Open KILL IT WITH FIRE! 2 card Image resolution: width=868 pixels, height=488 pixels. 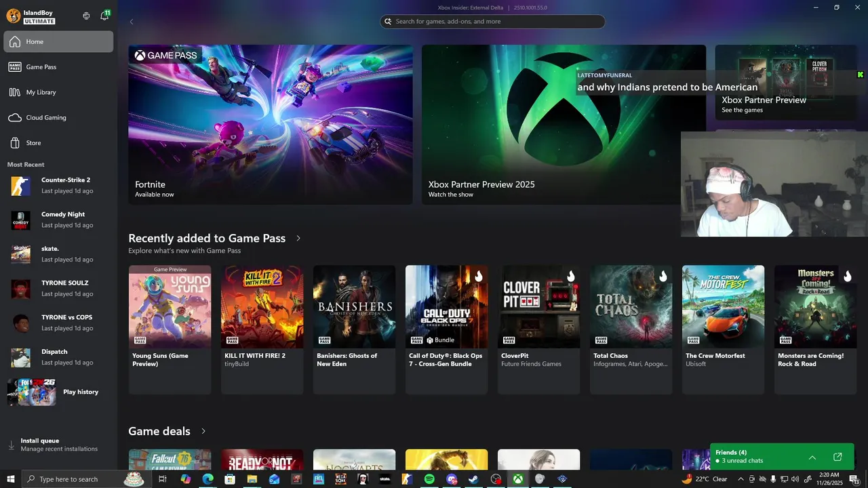tap(262, 329)
